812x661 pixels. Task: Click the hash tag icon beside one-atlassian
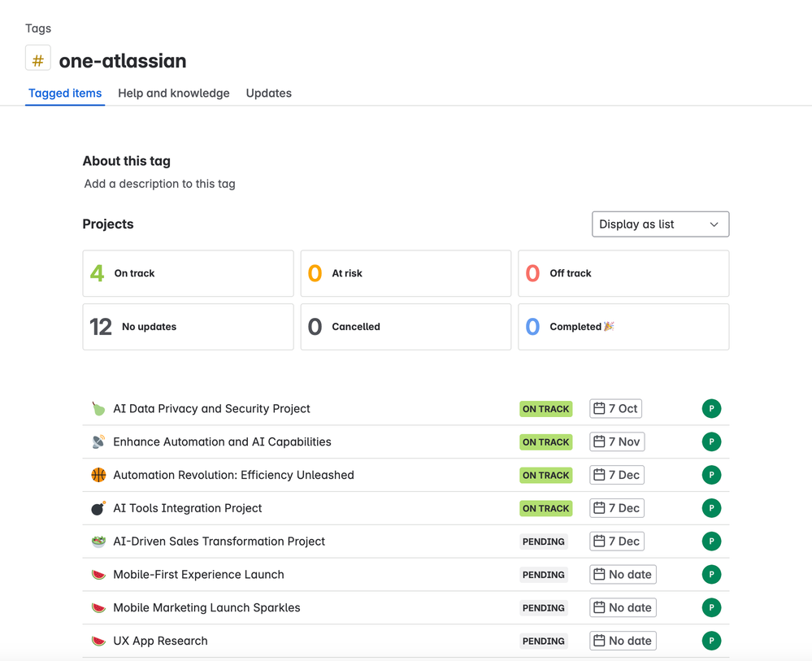point(38,58)
